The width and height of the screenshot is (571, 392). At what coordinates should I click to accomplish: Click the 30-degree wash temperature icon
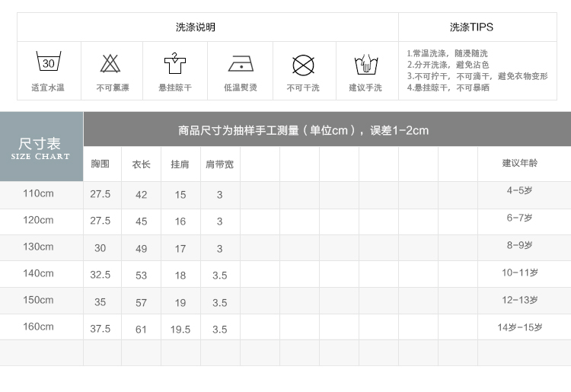[48, 62]
